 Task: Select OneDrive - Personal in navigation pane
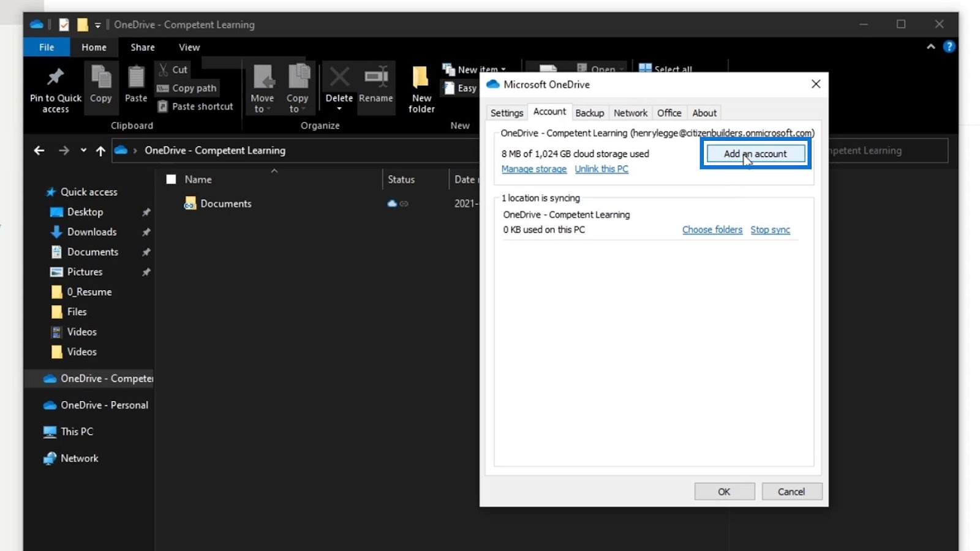click(104, 405)
